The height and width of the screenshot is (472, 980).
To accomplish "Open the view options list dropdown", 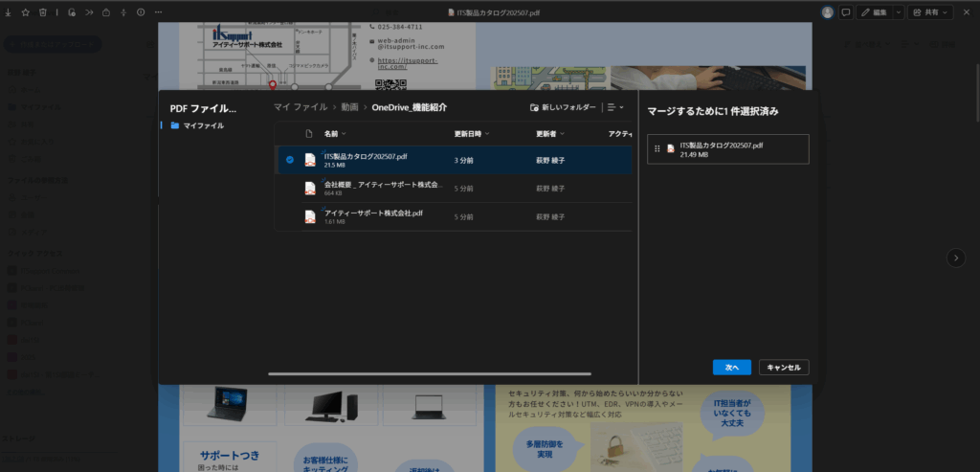I will pyautogui.click(x=615, y=107).
